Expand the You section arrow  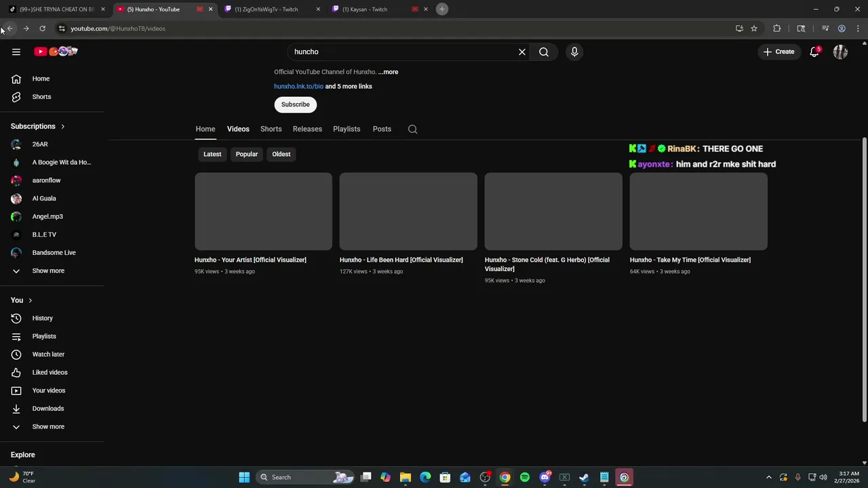tap(30, 300)
